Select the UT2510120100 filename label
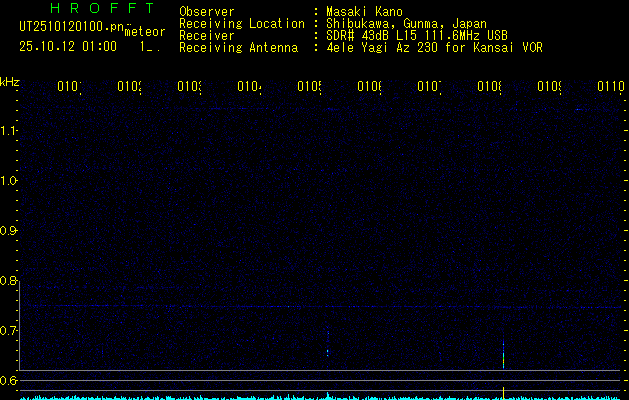 [72, 24]
